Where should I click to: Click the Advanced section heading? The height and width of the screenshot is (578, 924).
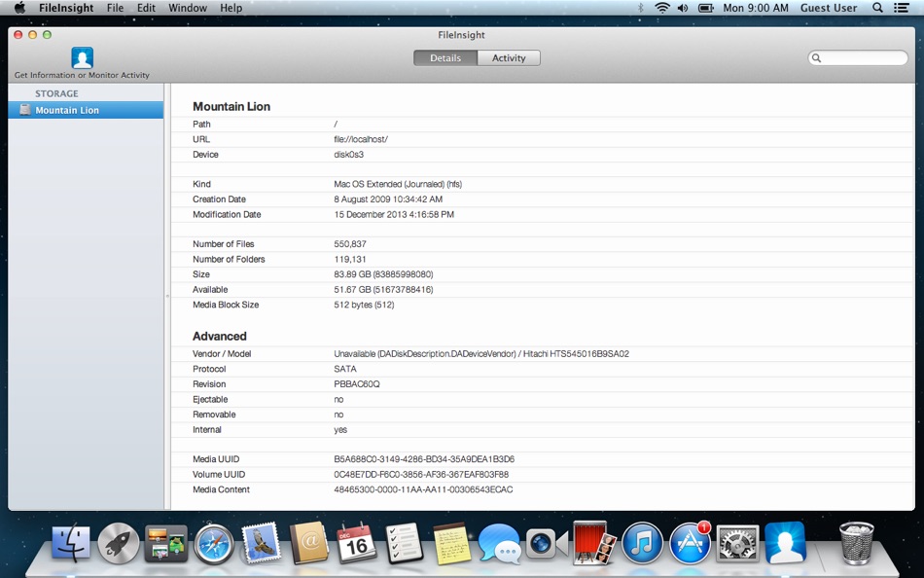(x=219, y=336)
